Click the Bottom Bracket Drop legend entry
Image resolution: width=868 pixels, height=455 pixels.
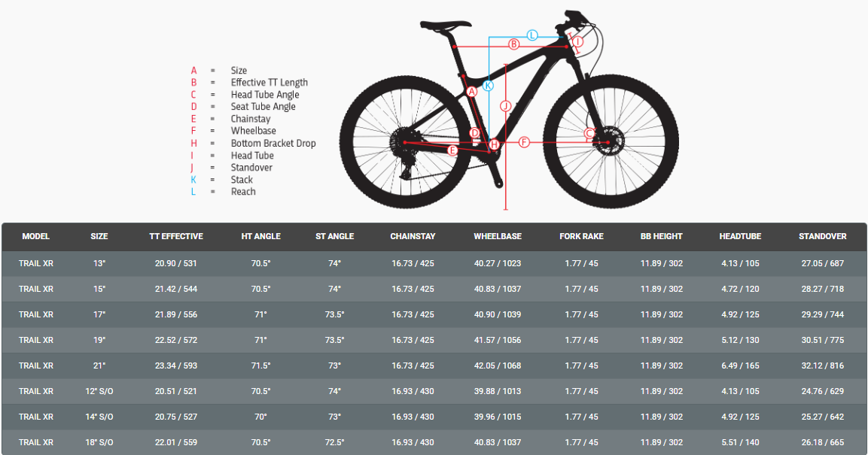[273, 143]
